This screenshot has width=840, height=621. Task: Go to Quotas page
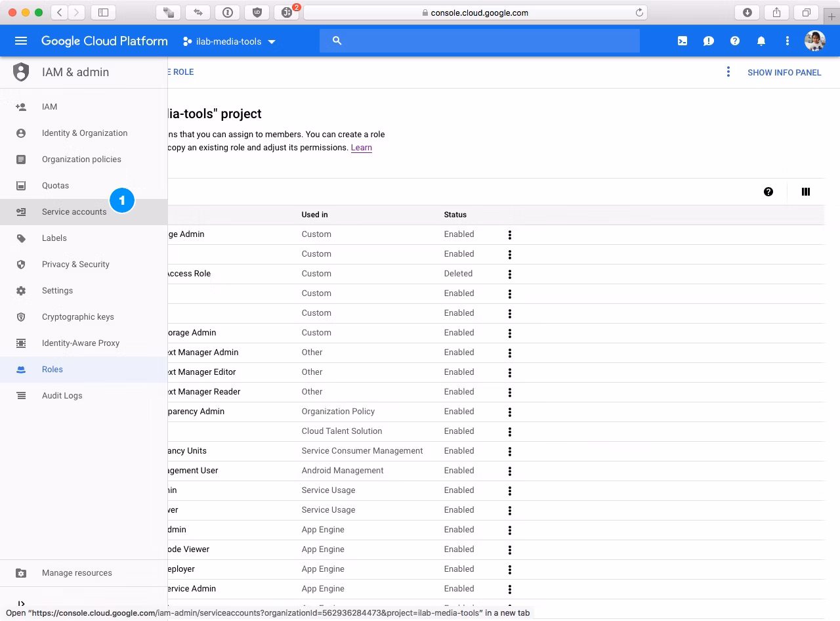click(x=84, y=185)
